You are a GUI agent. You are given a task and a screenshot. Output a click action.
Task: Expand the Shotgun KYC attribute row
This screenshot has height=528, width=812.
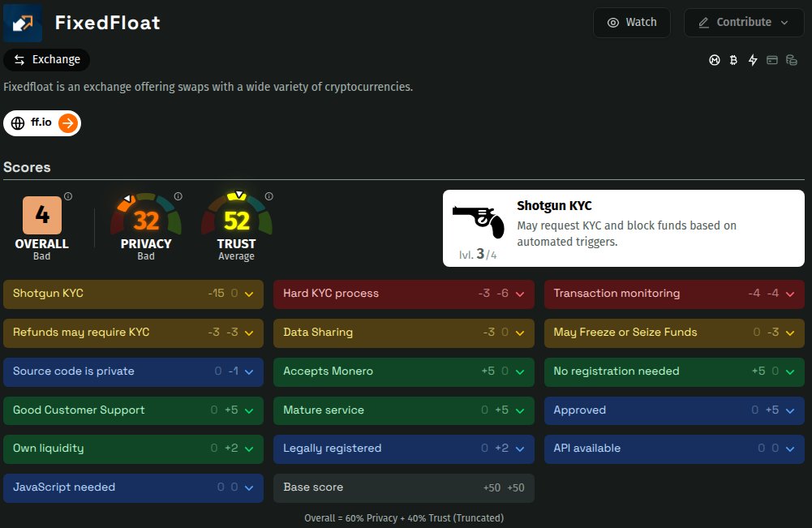(133, 294)
